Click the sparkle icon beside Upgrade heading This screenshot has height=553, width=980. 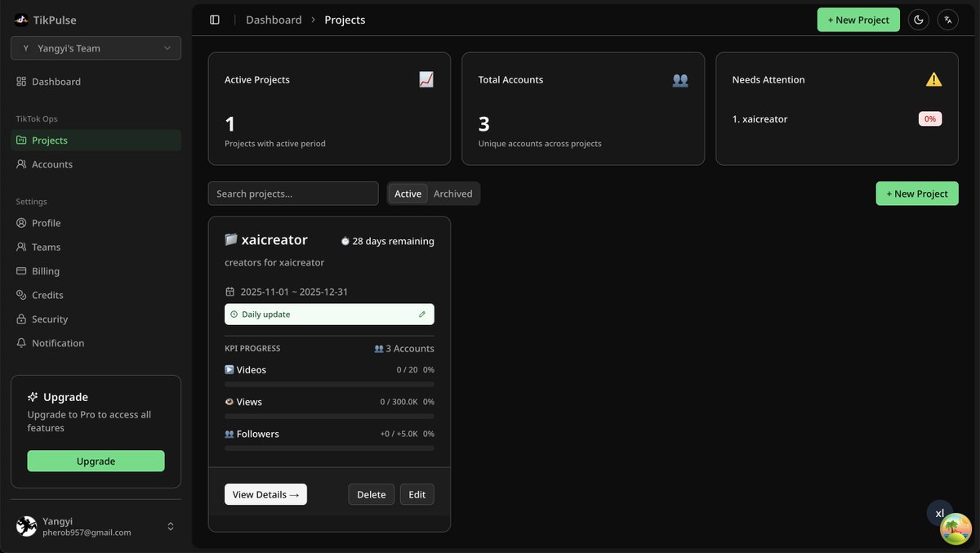33,397
